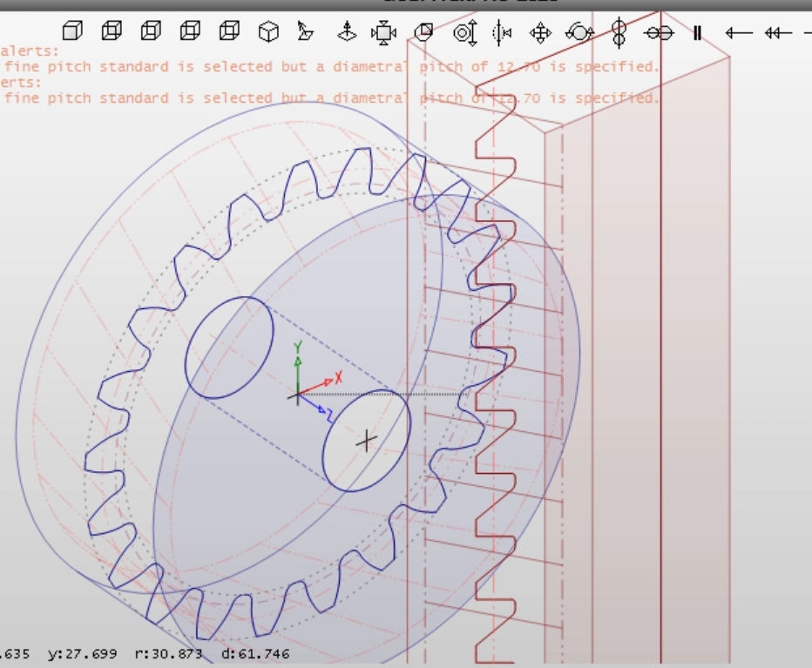This screenshot has height=668, width=812.
Task: Click the double left arrow control
Action: pos(777,33)
